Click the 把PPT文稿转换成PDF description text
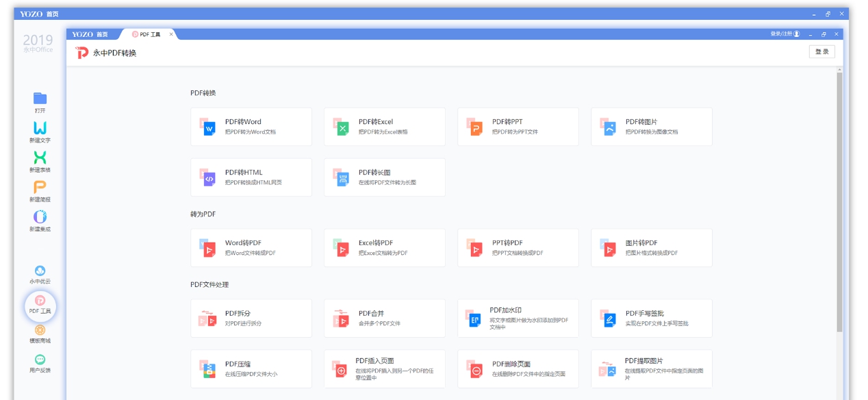Screen dimensions: 868x400 (x=518, y=253)
